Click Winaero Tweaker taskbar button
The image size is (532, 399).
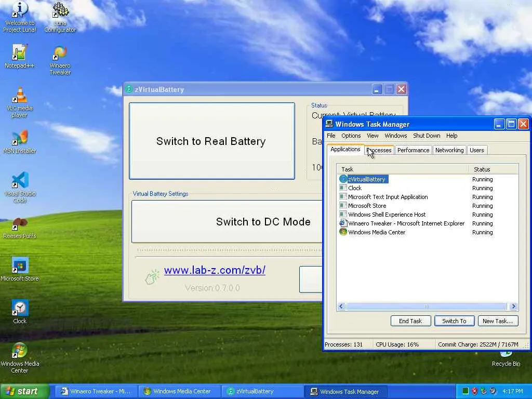pyautogui.click(x=96, y=391)
